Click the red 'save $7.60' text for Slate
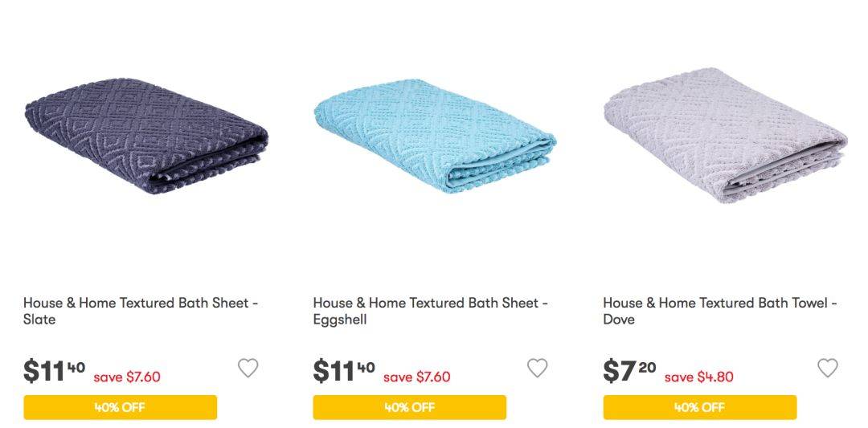 (x=127, y=377)
